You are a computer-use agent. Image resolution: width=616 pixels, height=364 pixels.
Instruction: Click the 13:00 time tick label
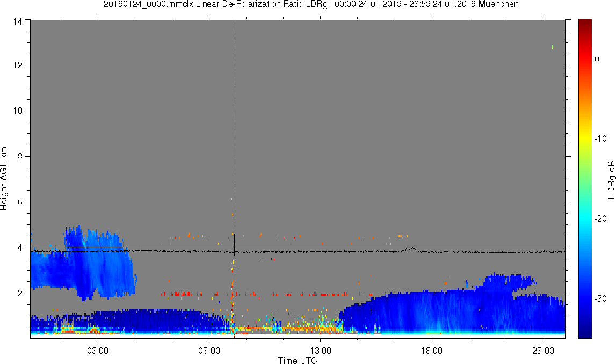(320, 351)
